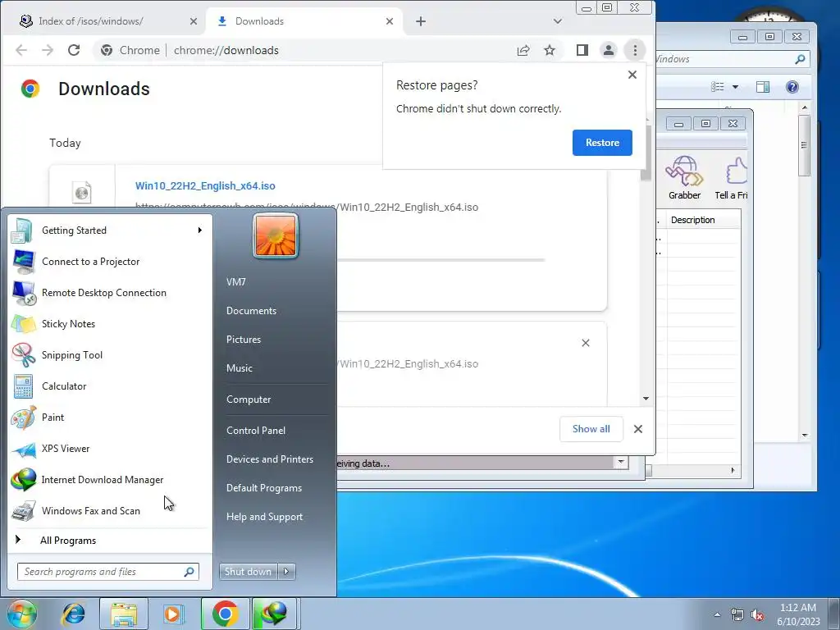Focus the Search programs and files box
Viewport: 840px width, 630px height.
108,572
